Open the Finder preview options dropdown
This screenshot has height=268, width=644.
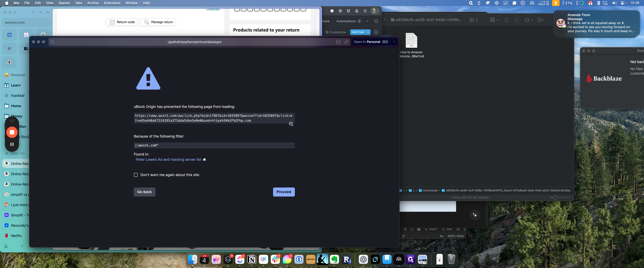[541, 20]
